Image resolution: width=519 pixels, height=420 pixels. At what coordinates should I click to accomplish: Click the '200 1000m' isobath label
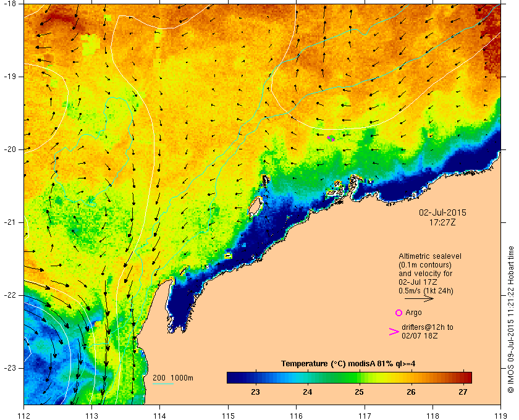tap(173, 377)
